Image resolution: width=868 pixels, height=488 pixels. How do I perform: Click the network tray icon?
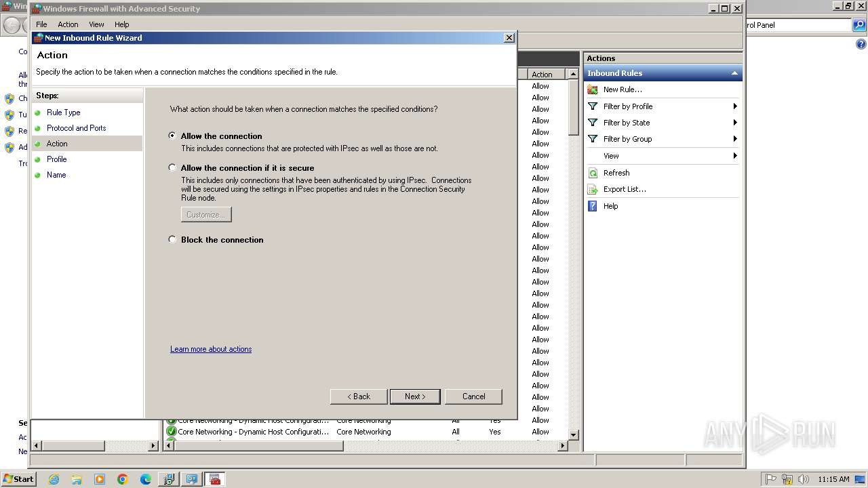(x=787, y=479)
